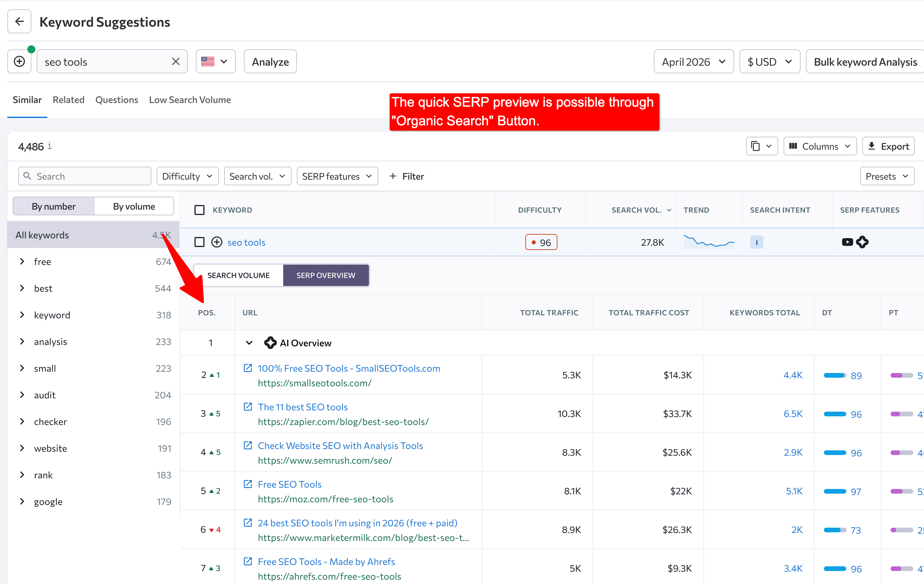The width and height of the screenshot is (924, 584).
Task: Switch to the SEARCH VOLUME tab
Action: point(238,275)
